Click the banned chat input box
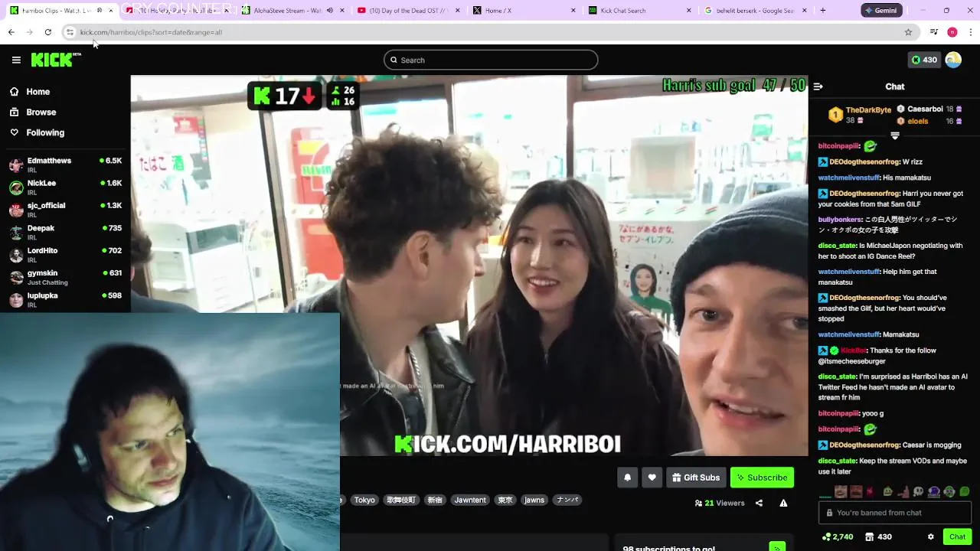980x551 pixels. click(x=894, y=513)
